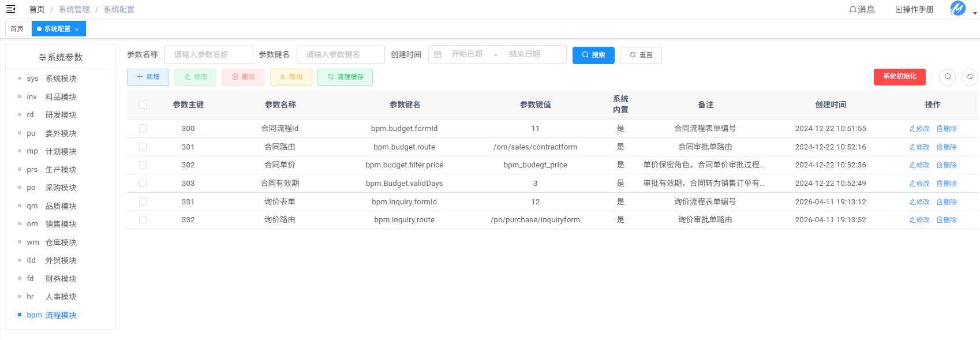Delete row 332 via 删除
980x340 pixels.
pyautogui.click(x=947, y=220)
